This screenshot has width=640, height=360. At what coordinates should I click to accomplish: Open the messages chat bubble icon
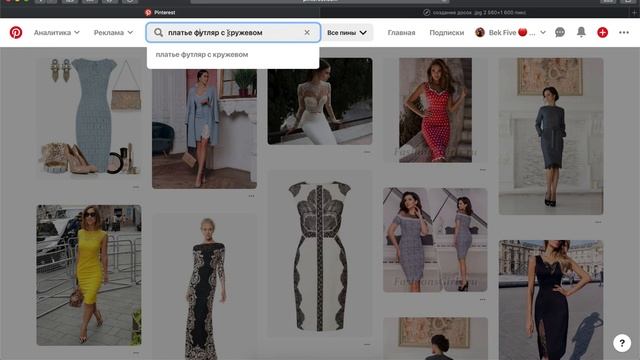[560, 32]
